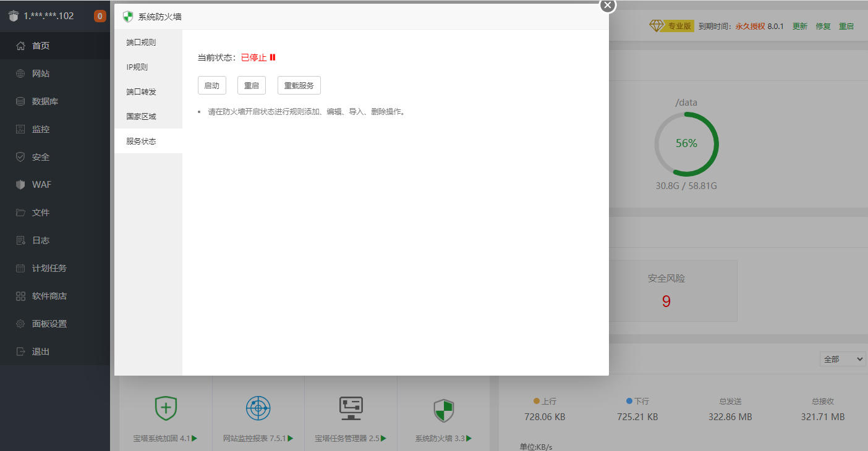868x451 pixels.
Task: Click the play arrow after 网站监控报表 7.5.1
Action: click(291, 439)
